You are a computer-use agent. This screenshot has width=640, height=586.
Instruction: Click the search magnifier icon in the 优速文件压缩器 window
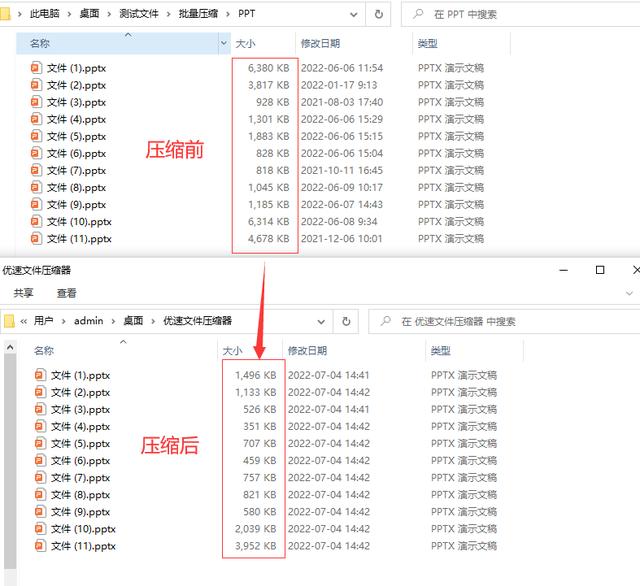click(x=385, y=321)
